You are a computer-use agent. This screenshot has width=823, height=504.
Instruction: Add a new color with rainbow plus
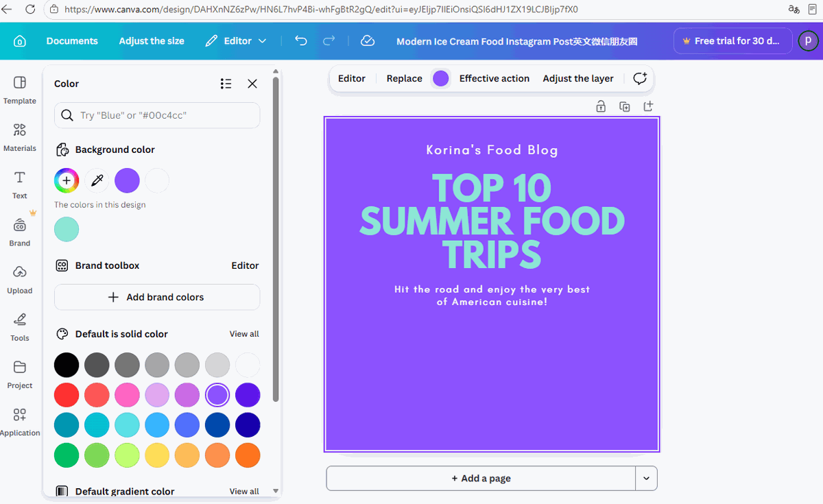pos(67,181)
